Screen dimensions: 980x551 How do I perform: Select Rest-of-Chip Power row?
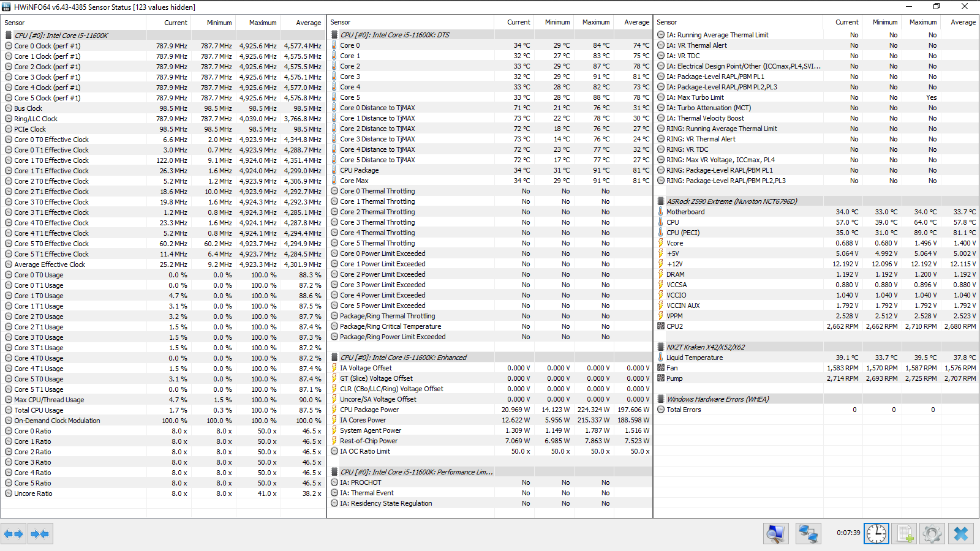coord(490,441)
